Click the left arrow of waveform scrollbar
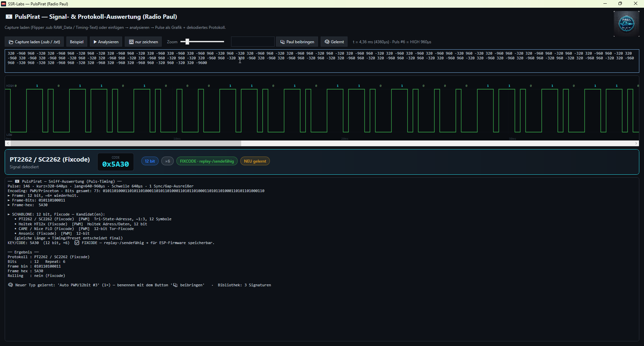The height and width of the screenshot is (346, 644). pos(8,143)
